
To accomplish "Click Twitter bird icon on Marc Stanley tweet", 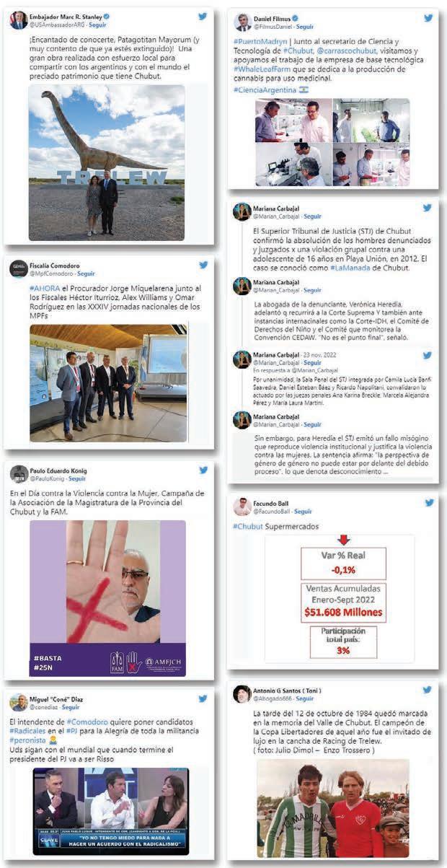I will click(203, 15).
